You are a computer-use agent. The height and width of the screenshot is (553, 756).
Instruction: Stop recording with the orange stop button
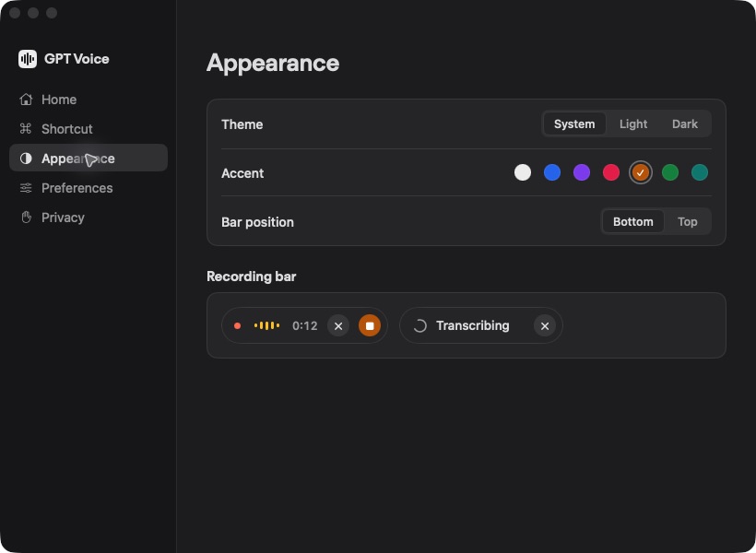370,326
